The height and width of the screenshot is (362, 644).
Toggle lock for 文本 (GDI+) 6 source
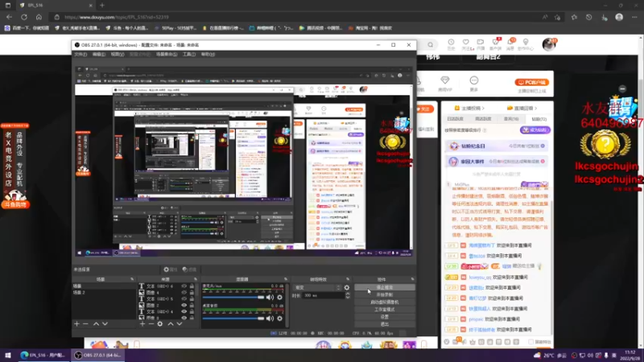pos(192,286)
